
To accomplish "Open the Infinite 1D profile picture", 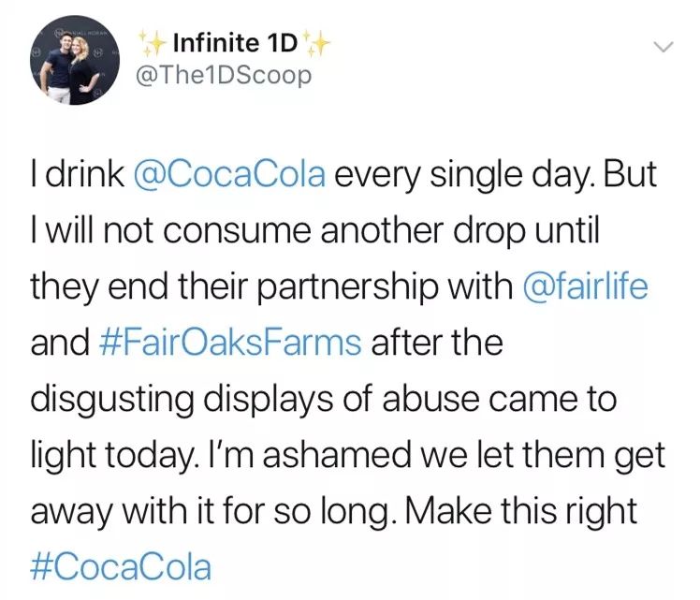I will [75, 60].
